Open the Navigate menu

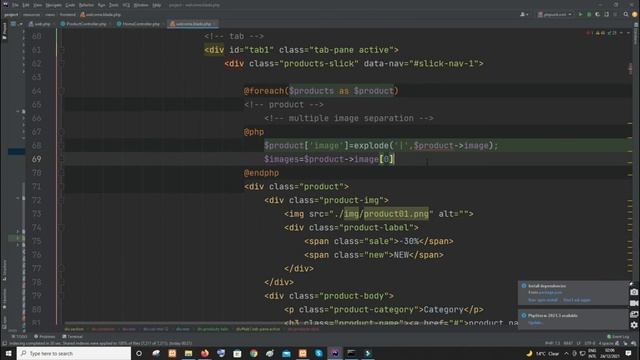(x=53, y=5)
